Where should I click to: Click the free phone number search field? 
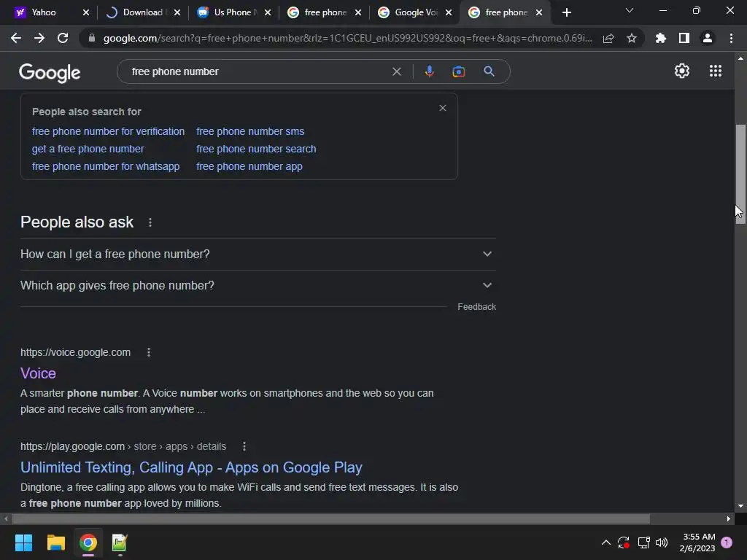click(258, 71)
